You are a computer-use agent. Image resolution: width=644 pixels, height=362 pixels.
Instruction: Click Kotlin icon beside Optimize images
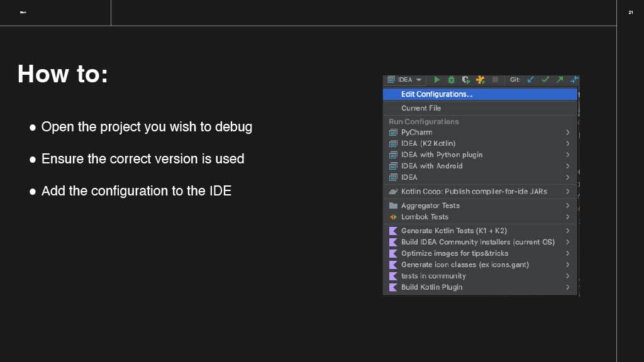(x=393, y=253)
